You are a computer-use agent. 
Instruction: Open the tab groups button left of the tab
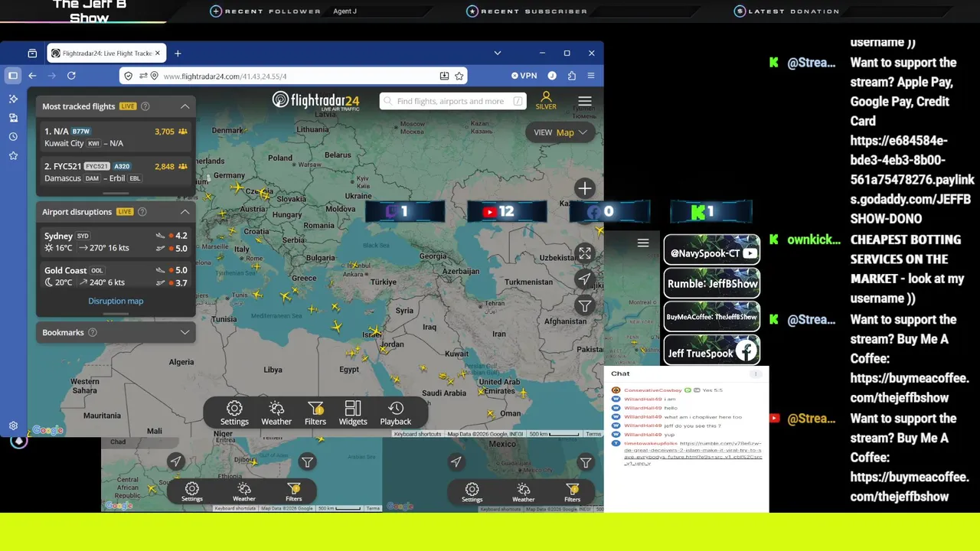click(32, 53)
